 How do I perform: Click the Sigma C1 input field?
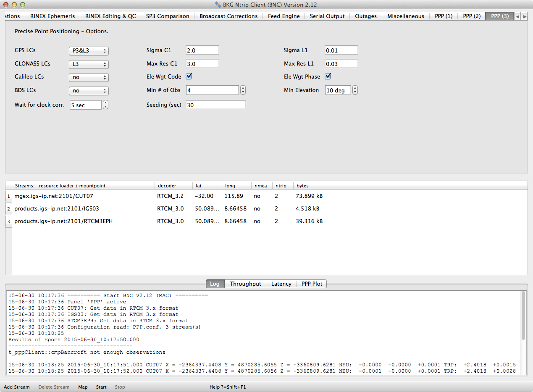click(202, 50)
